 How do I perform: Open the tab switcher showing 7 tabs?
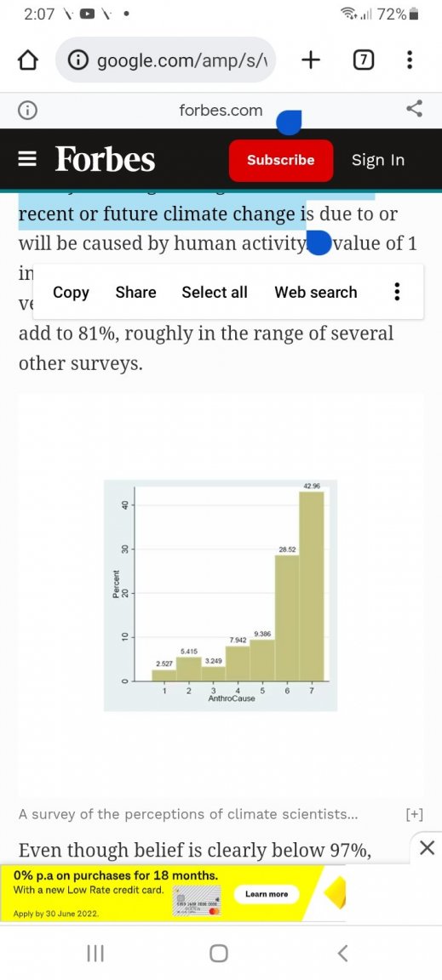click(364, 60)
